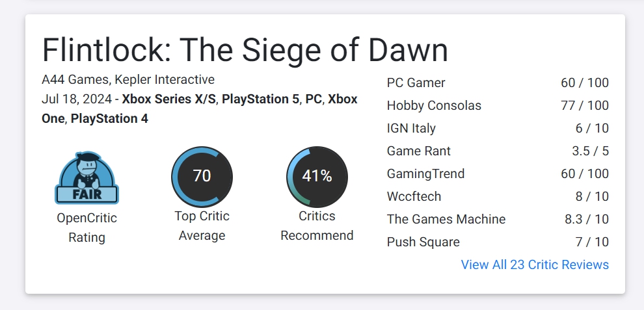
Task: Click the A44 Games, Kepler Interactive text
Action: coord(128,80)
